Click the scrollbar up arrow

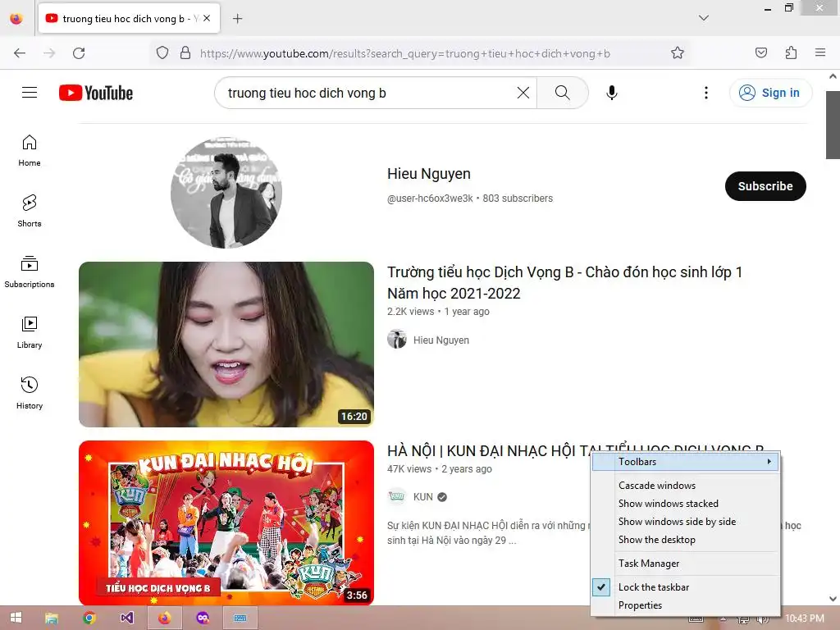click(x=833, y=76)
